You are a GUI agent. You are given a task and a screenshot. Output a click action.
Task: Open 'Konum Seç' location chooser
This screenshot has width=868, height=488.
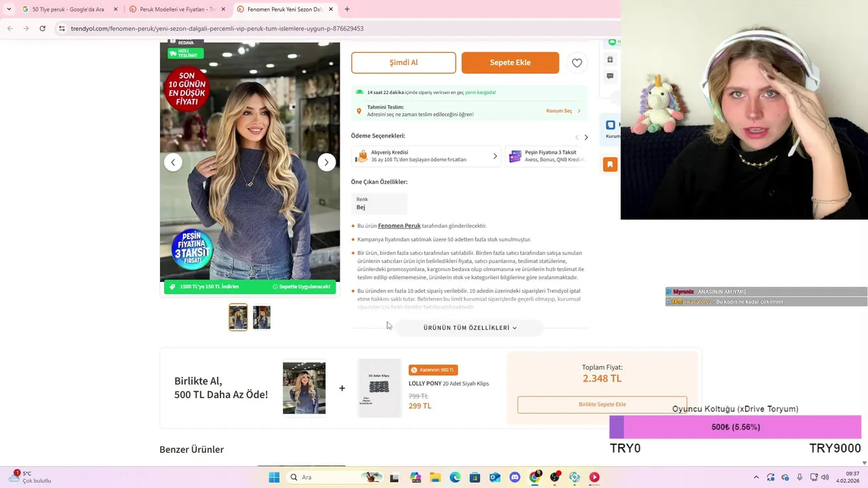point(563,111)
